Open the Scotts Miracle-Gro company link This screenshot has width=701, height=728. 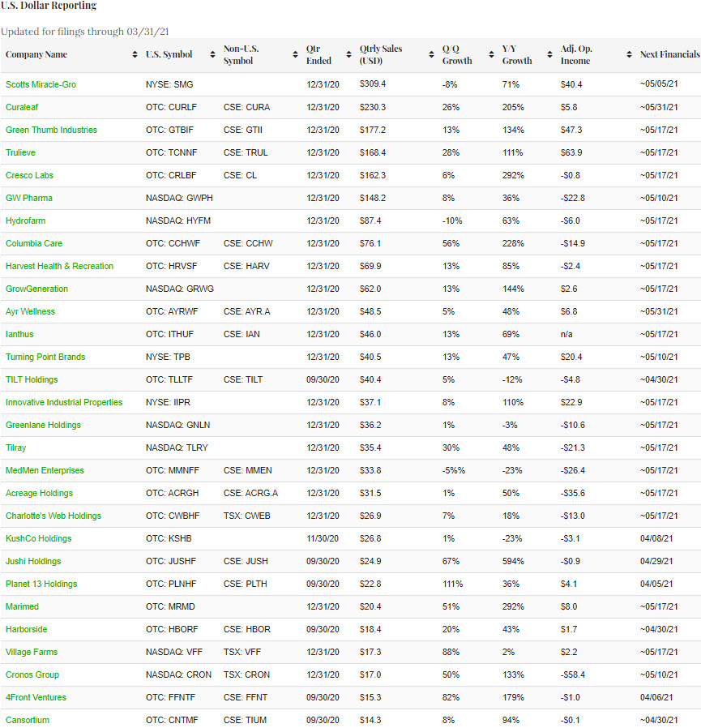click(x=41, y=84)
